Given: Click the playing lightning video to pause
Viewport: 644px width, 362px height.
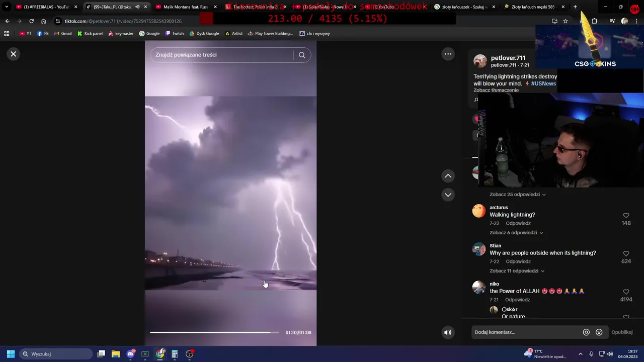Looking at the screenshot, I should point(230,193).
